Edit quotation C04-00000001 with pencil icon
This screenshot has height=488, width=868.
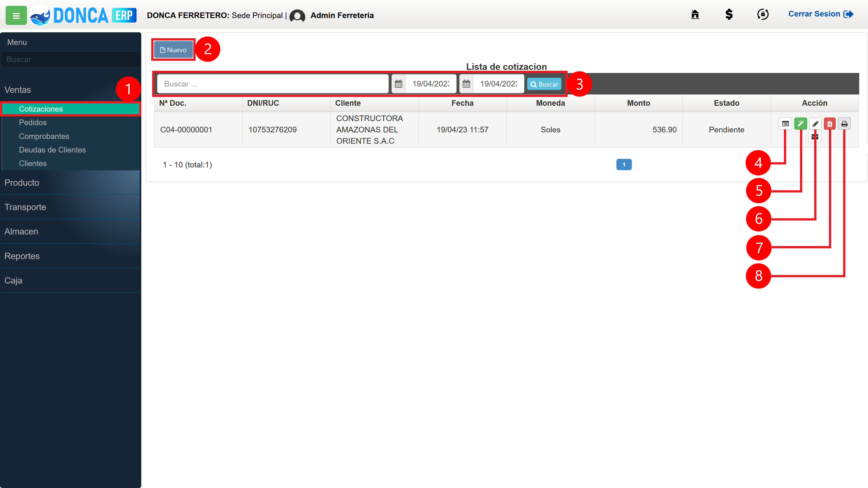coord(815,124)
